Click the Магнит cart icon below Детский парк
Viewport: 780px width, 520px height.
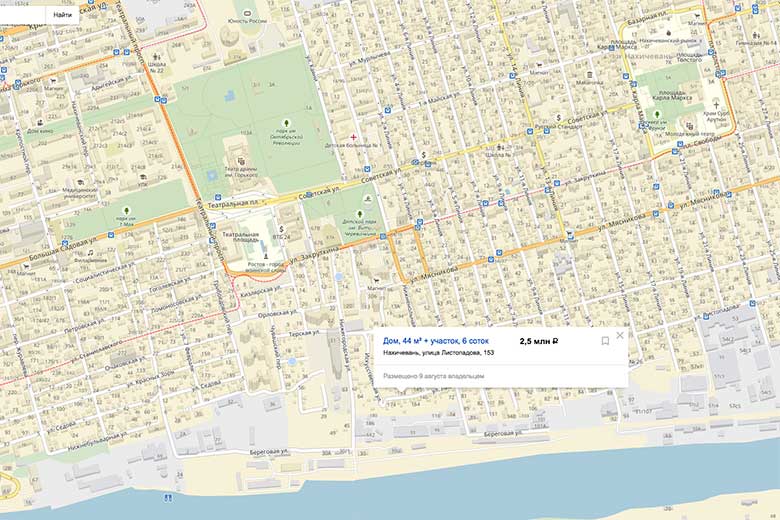pos(377,281)
